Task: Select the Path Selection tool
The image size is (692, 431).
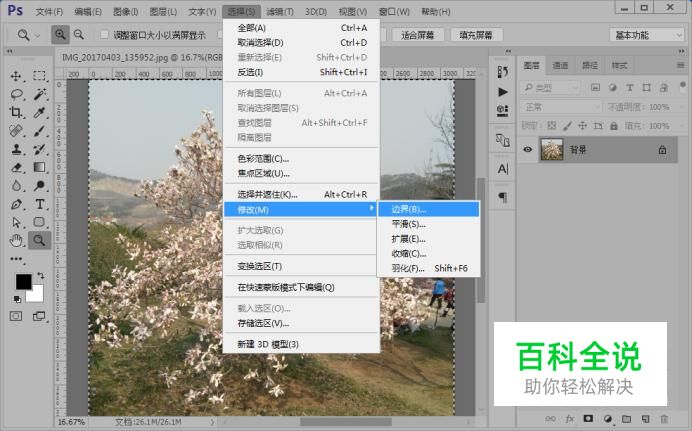Action: click(16, 222)
